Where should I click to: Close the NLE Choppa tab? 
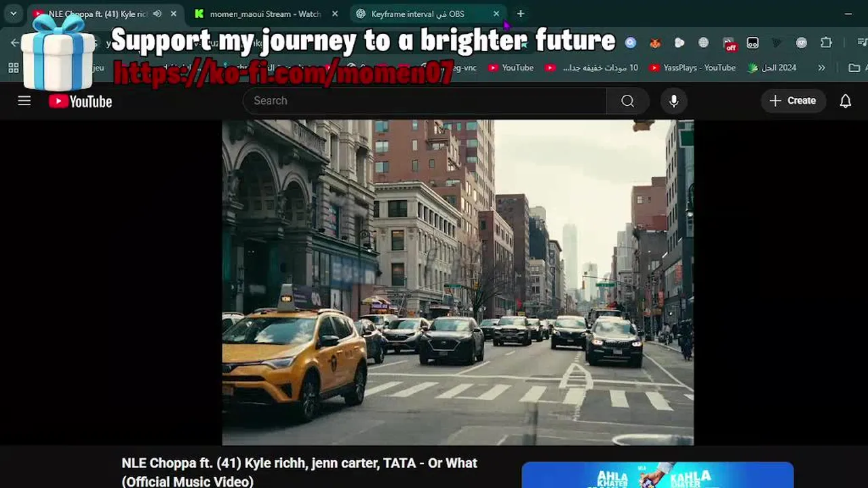pos(174,14)
